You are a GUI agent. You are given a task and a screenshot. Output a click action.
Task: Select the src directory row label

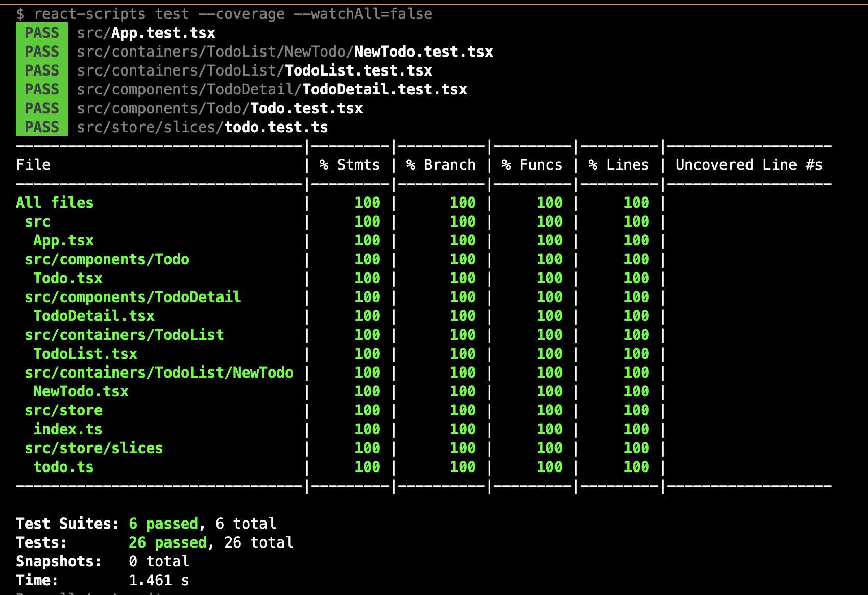click(37, 221)
